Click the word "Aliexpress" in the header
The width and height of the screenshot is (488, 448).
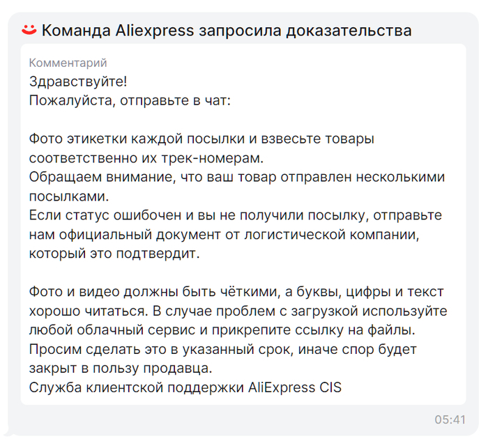pyautogui.click(x=152, y=31)
